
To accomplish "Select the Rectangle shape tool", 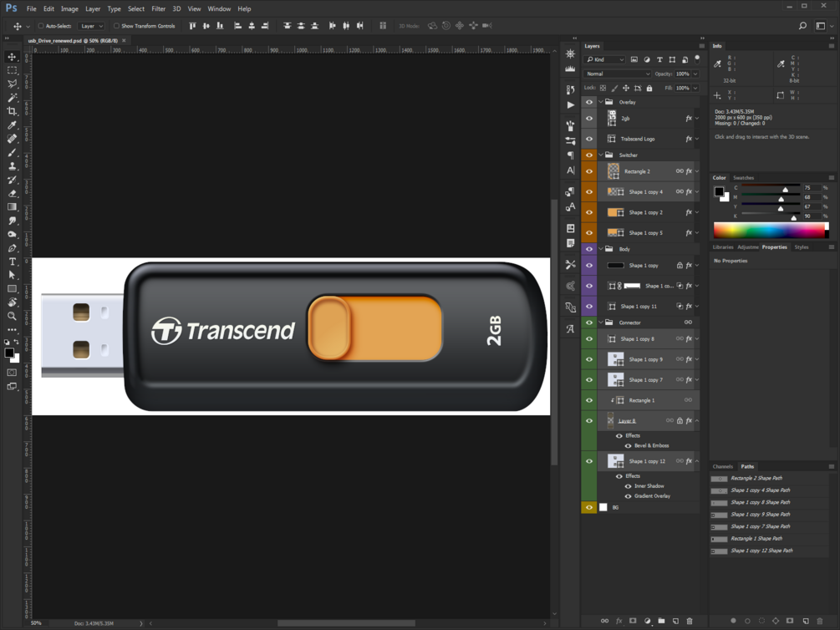I will pos(12,289).
